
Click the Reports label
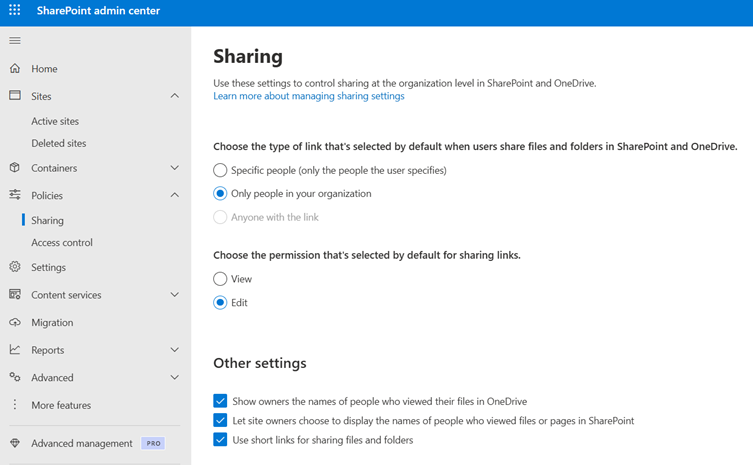[x=48, y=350]
